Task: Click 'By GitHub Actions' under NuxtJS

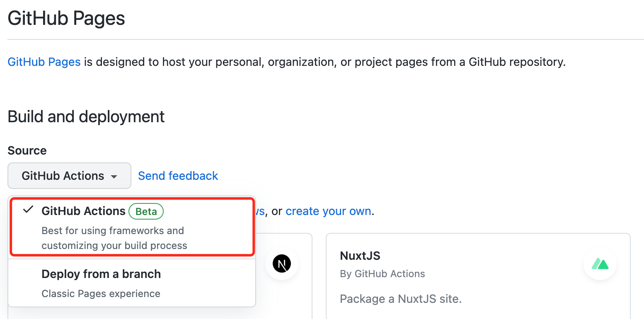Action: pos(382,274)
